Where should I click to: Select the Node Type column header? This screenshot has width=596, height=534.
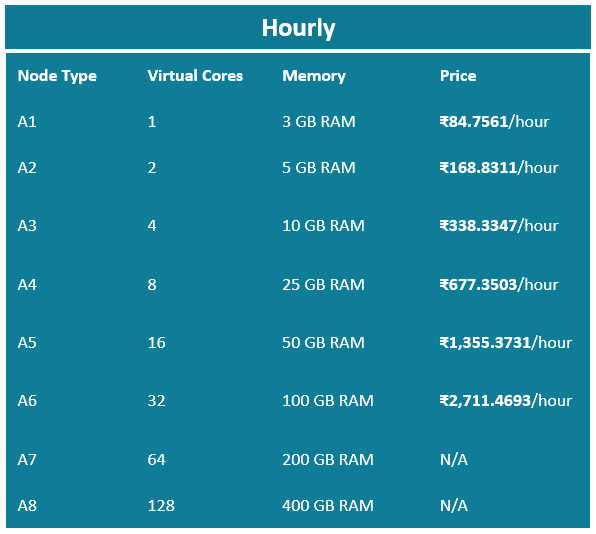click(57, 76)
